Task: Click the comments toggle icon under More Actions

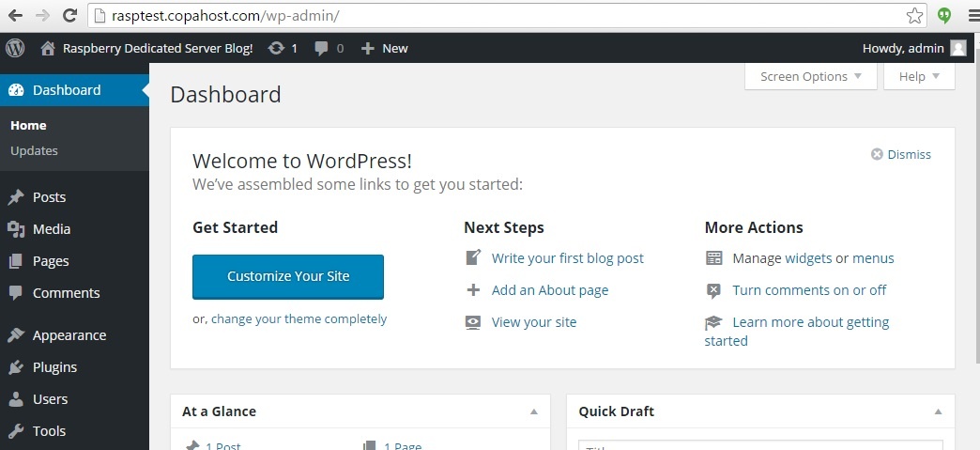Action: point(713,290)
